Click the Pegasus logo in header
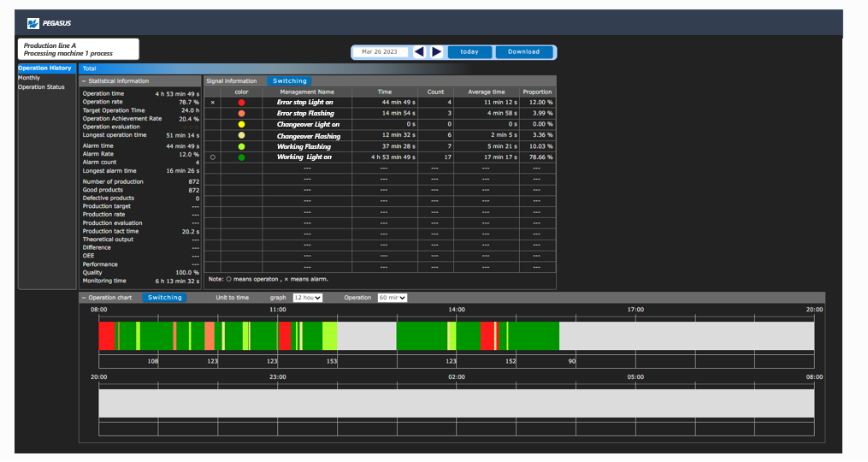Image resolution: width=868 pixels, height=462 pixels. [50, 24]
